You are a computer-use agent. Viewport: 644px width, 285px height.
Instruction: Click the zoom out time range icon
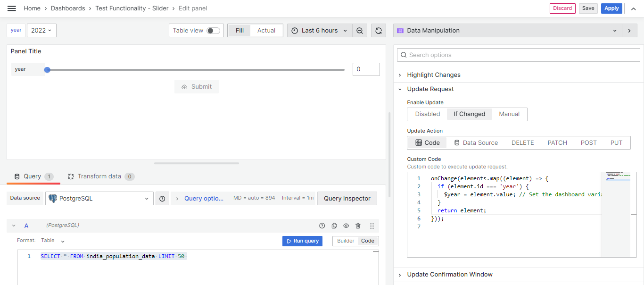[x=360, y=31]
